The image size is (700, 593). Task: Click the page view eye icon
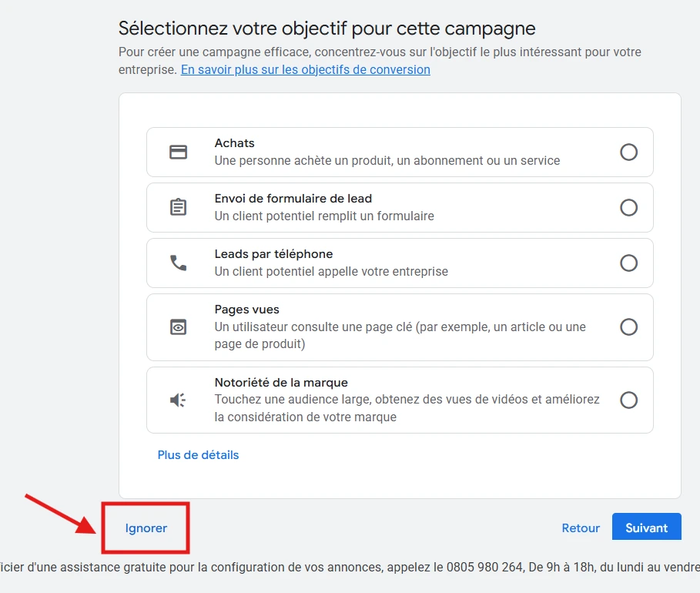coord(179,327)
